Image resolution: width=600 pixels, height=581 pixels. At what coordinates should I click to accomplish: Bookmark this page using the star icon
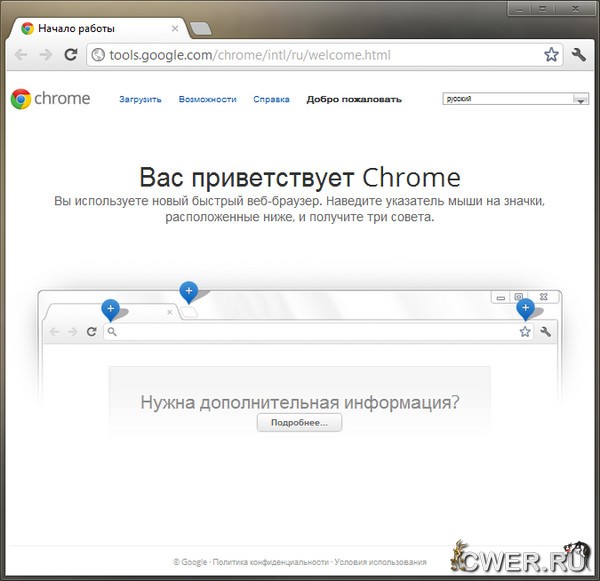[551, 55]
